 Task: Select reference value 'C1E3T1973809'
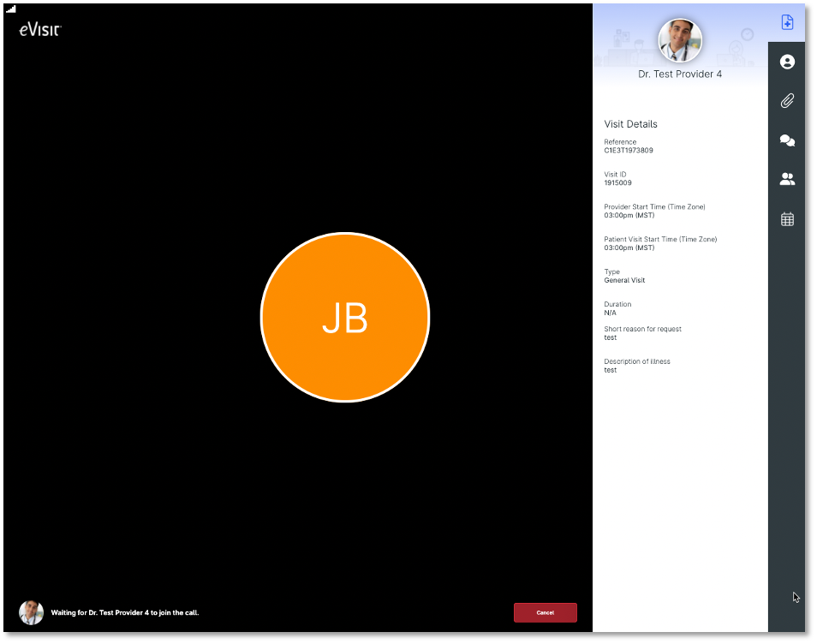tap(629, 151)
